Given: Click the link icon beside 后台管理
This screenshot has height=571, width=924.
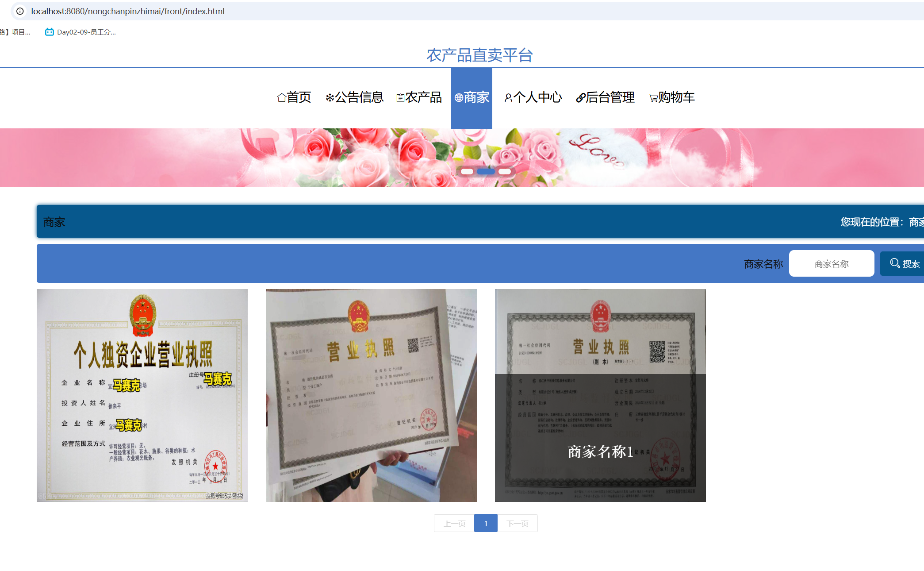Looking at the screenshot, I should click(x=580, y=98).
